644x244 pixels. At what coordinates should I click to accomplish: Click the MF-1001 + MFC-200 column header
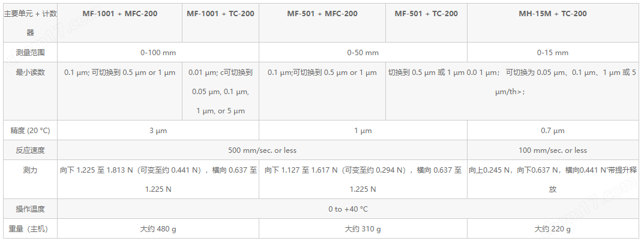coord(119,13)
